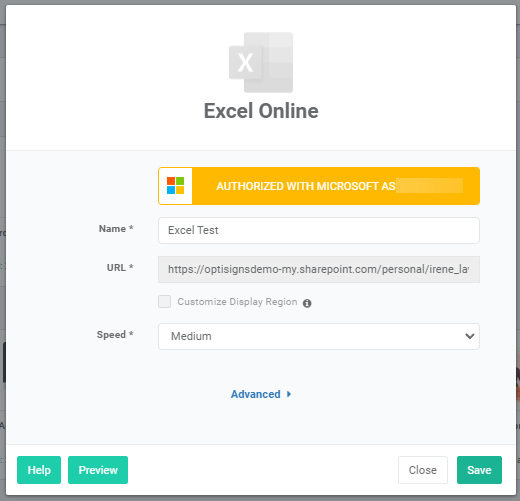Viewport: 520px width, 501px height.
Task: Close the Excel Online dialog
Action: coord(423,470)
